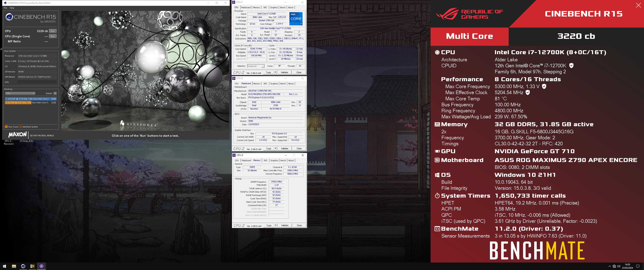Show hidden system tray icons

click(610, 266)
